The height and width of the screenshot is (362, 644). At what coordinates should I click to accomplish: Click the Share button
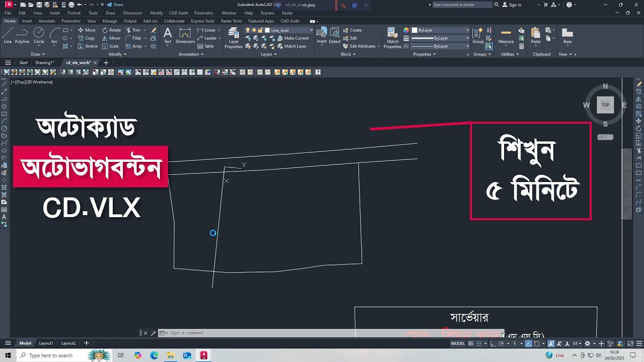pos(115,5)
